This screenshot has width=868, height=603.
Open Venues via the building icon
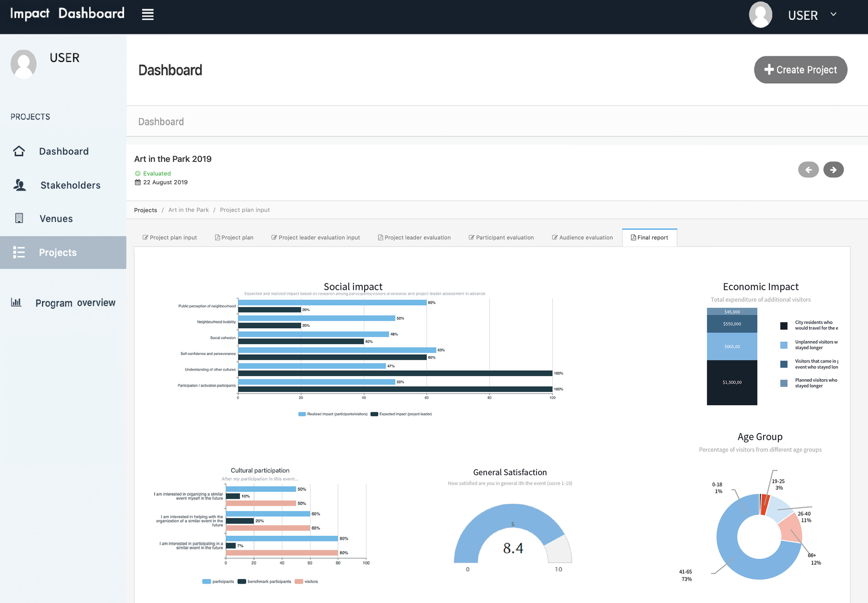point(19,218)
